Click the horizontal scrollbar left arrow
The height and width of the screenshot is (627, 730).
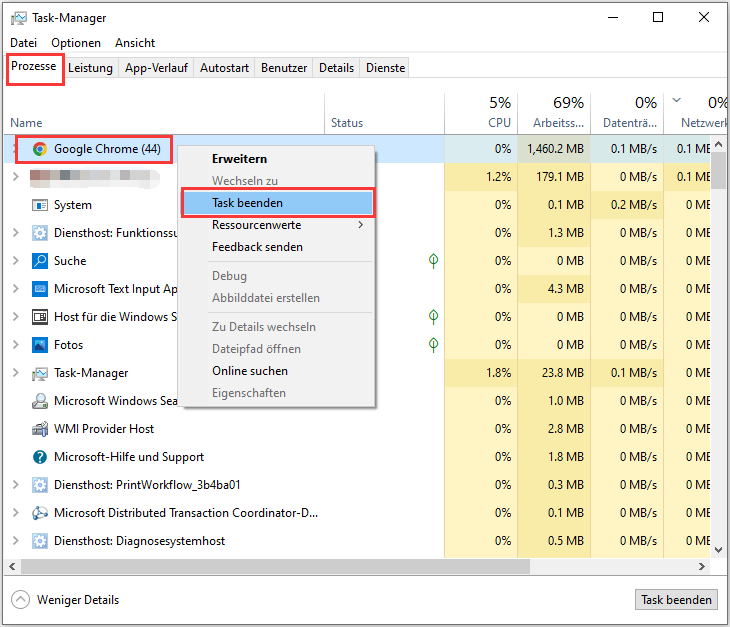[13, 566]
